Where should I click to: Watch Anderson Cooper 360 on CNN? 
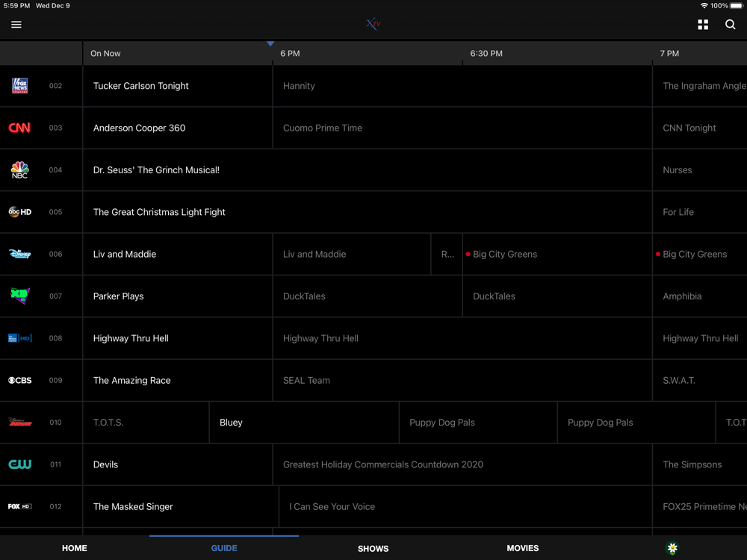click(178, 128)
